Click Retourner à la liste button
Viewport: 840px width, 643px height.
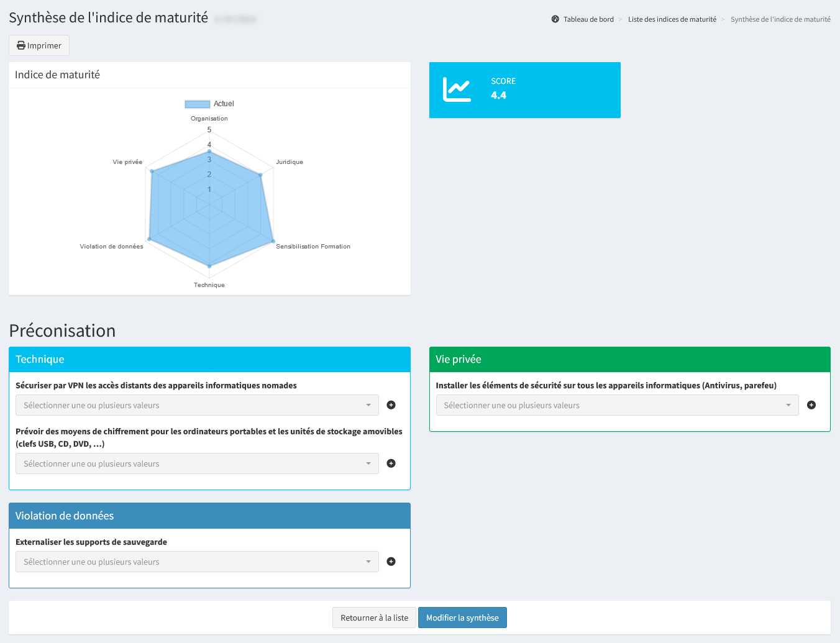click(x=374, y=618)
